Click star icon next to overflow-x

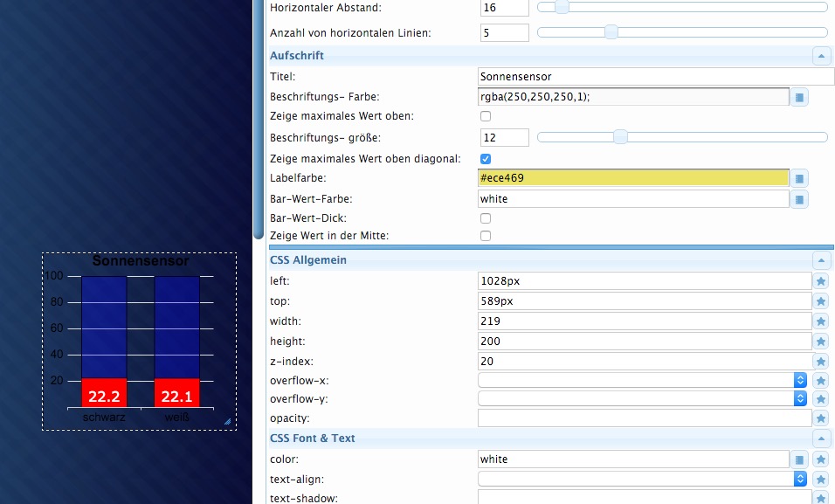point(821,381)
